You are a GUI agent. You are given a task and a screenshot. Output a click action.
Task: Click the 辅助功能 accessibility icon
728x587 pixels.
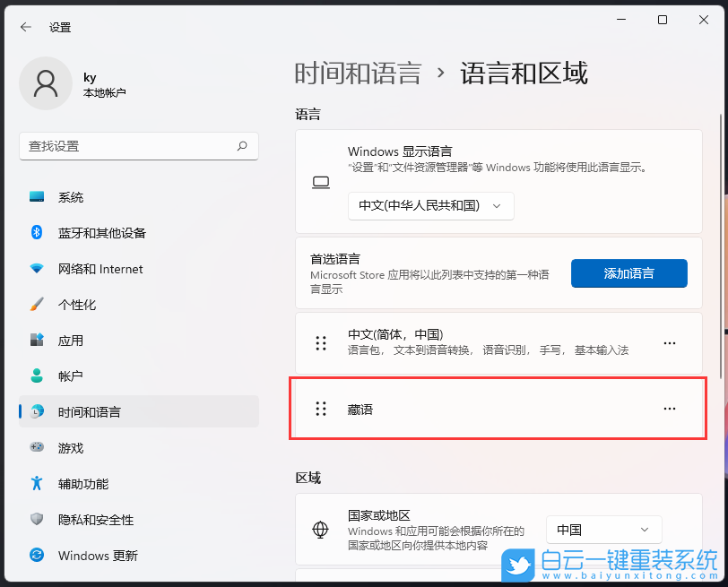point(37,484)
